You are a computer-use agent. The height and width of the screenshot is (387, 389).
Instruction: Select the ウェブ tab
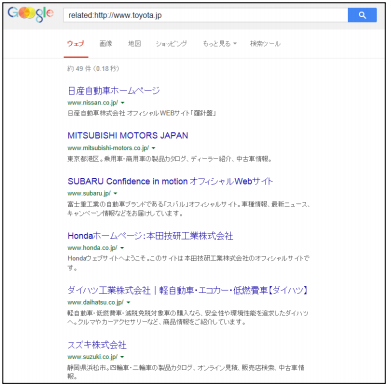pyautogui.click(x=76, y=44)
